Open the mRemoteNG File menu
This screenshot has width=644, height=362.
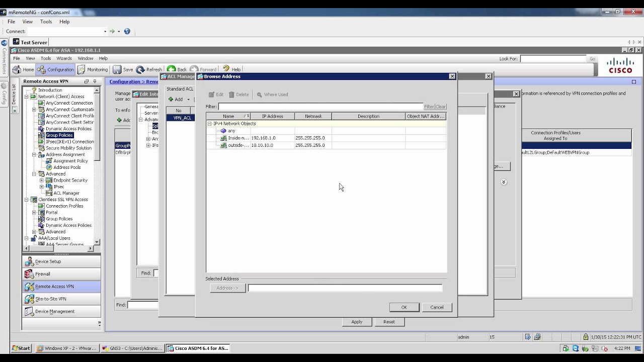coord(11,22)
